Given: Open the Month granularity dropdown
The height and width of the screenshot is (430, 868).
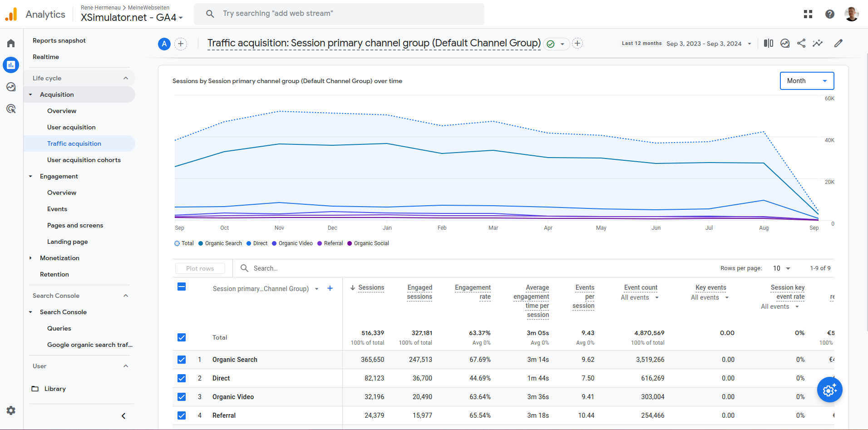Looking at the screenshot, I should [807, 81].
